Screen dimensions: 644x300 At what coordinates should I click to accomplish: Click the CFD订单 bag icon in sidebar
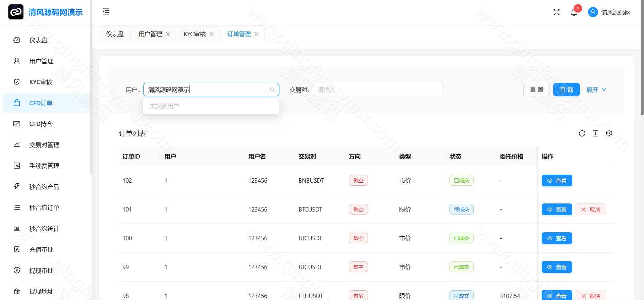point(17,103)
